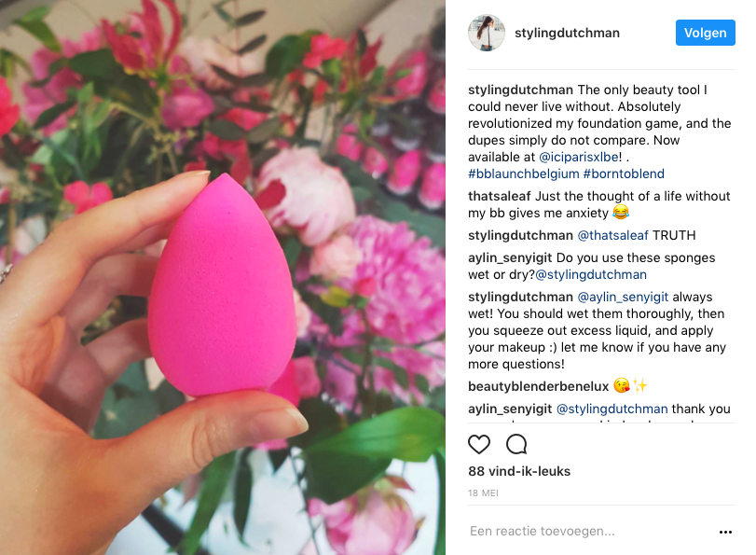Open aylin_senyigit's profile from wet or dry comment
The height and width of the screenshot is (555, 756).
pyautogui.click(x=510, y=257)
